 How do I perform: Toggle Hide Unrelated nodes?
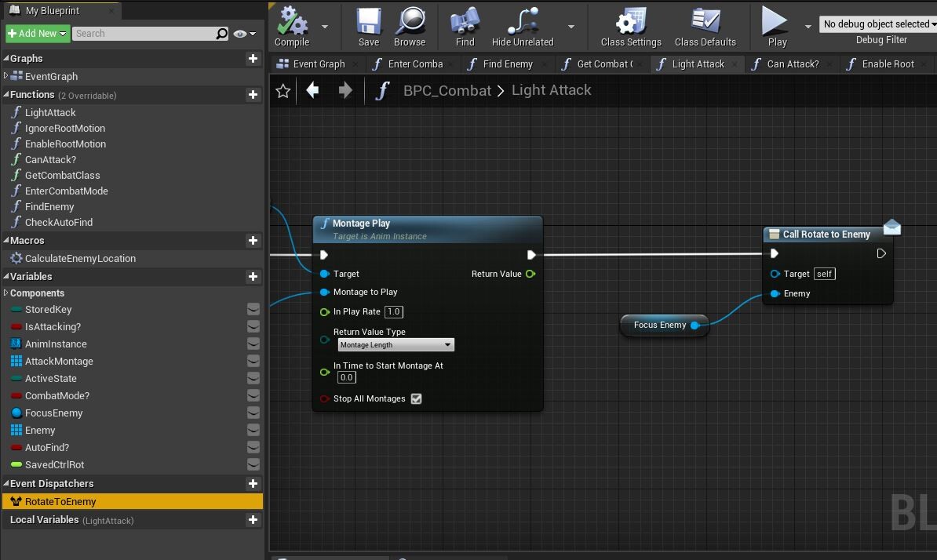tap(523, 26)
